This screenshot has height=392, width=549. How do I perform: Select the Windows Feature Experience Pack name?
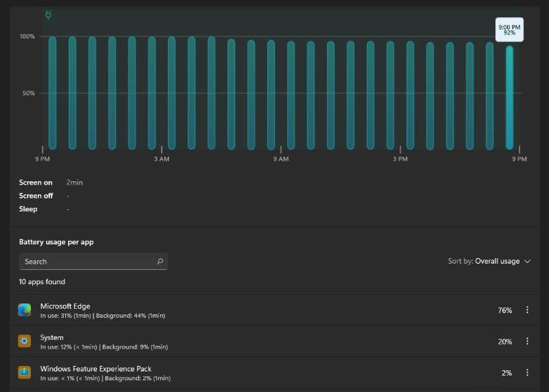pos(96,369)
